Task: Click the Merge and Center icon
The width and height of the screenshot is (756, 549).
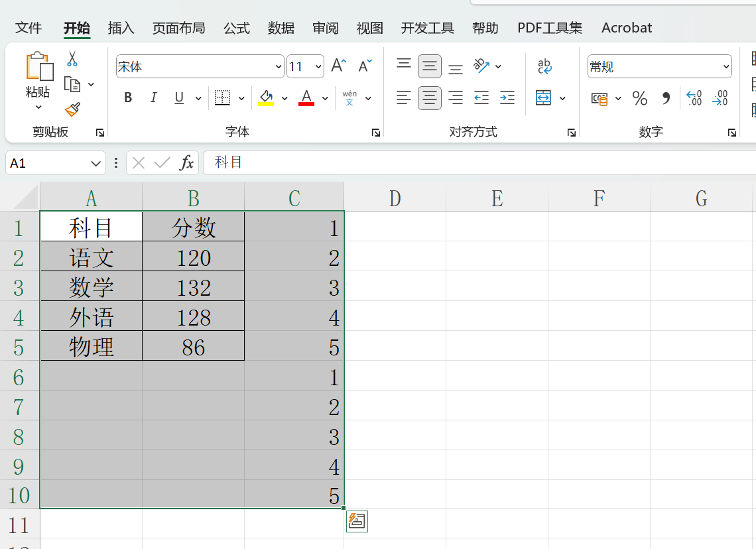Action: (543, 98)
